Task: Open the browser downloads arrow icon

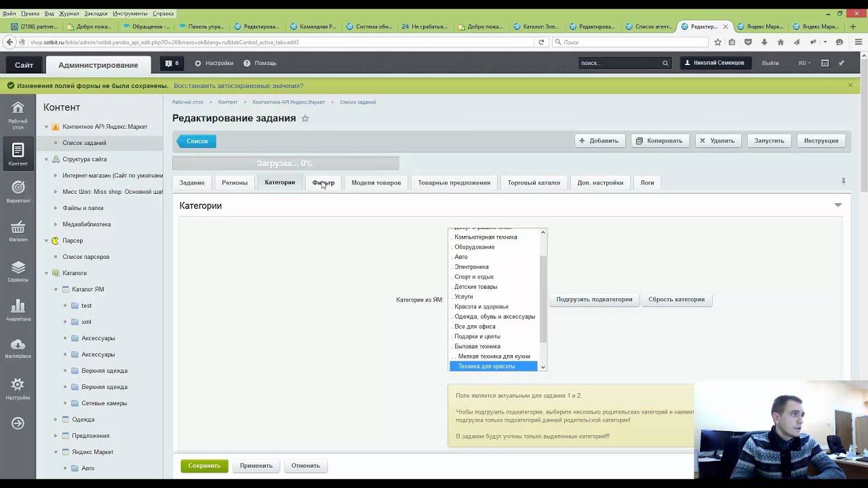Action: pyautogui.click(x=764, y=42)
